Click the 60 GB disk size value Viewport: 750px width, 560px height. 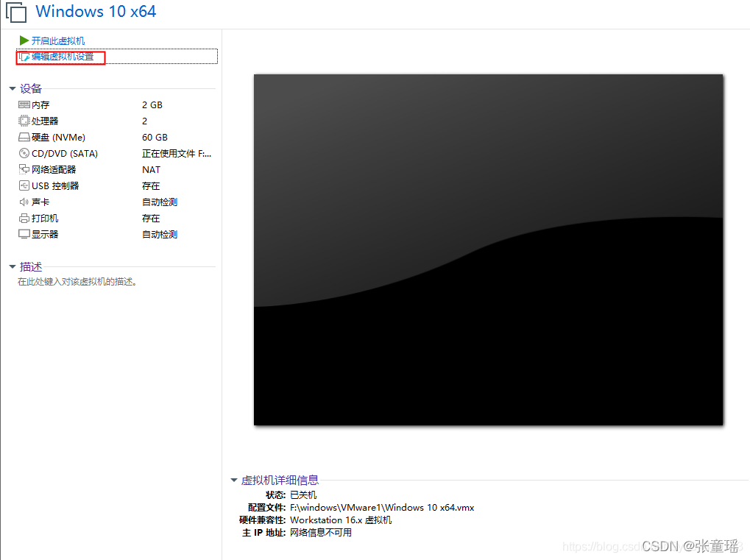click(x=155, y=138)
